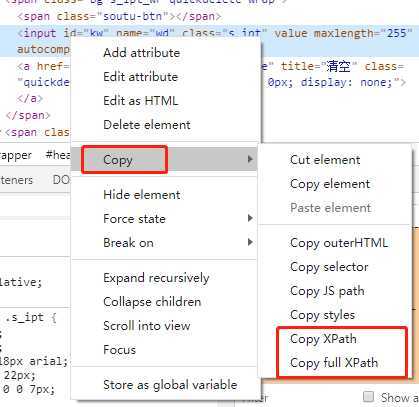The width and height of the screenshot is (419, 407).
Task: Toggle the Show all checkbox
Action: (x=368, y=397)
